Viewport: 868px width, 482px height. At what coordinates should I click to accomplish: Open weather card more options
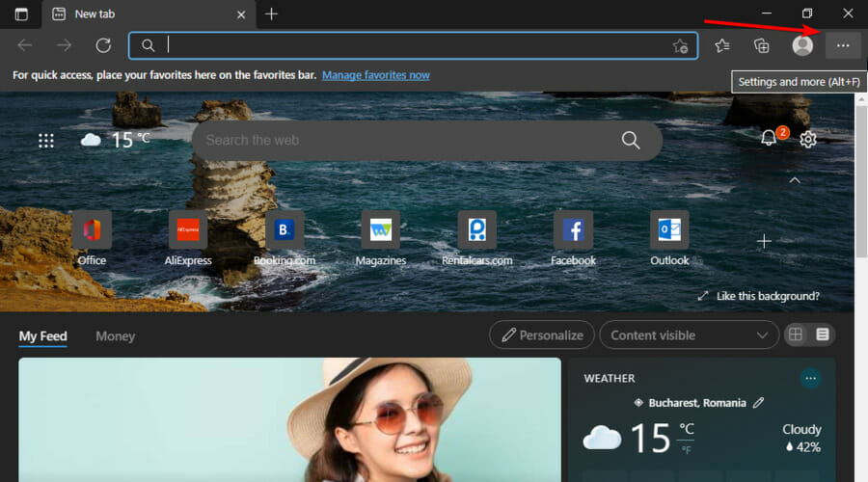point(810,379)
